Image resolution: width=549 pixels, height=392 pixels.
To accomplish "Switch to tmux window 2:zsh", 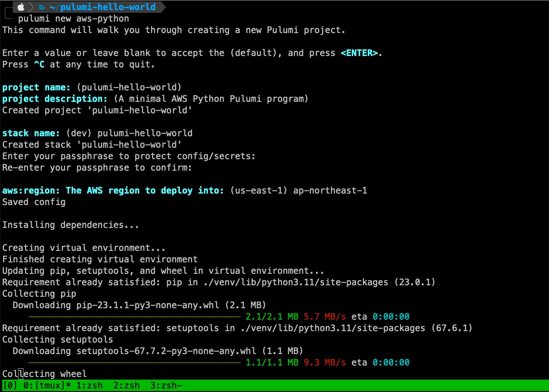I will click(127, 386).
